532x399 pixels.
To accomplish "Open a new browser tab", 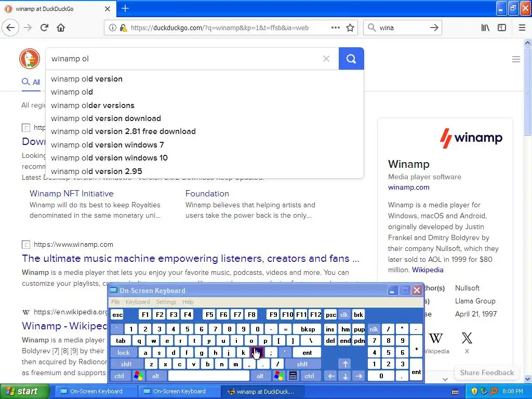I will tap(125, 8).
